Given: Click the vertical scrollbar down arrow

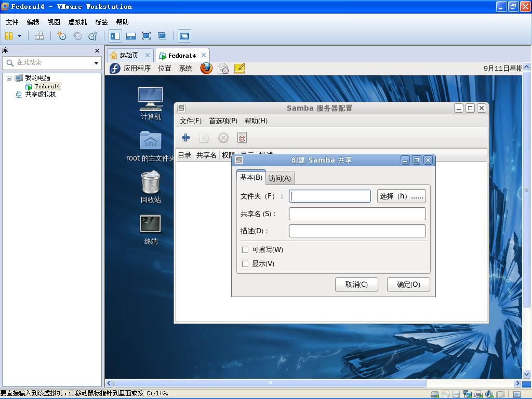Looking at the screenshot, I should click(x=527, y=375).
